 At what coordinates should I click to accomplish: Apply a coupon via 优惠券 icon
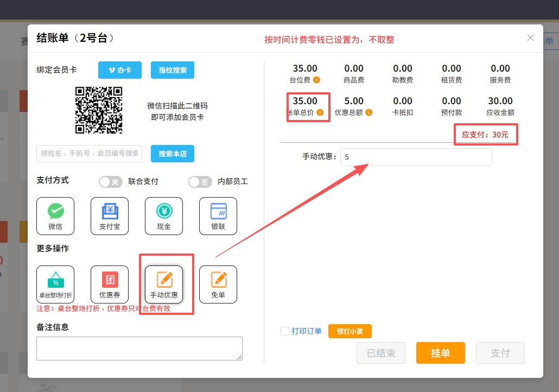pyautogui.click(x=110, y=284)
